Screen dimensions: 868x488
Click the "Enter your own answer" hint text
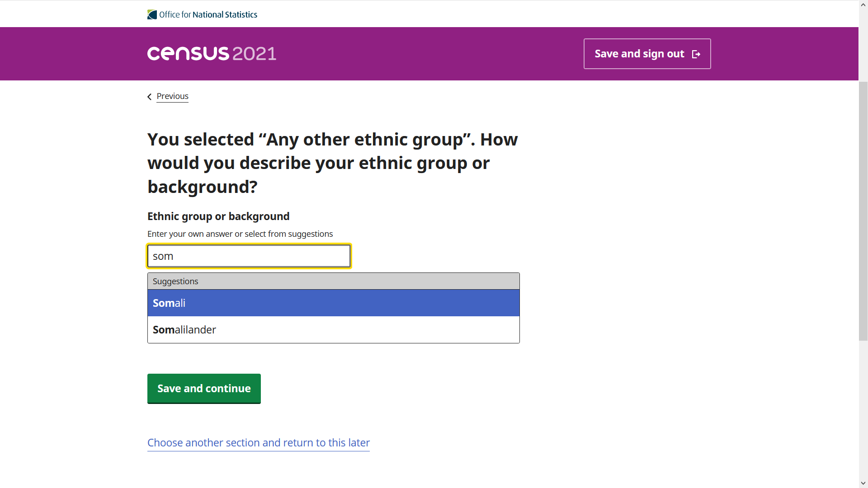tap(240, 234)
